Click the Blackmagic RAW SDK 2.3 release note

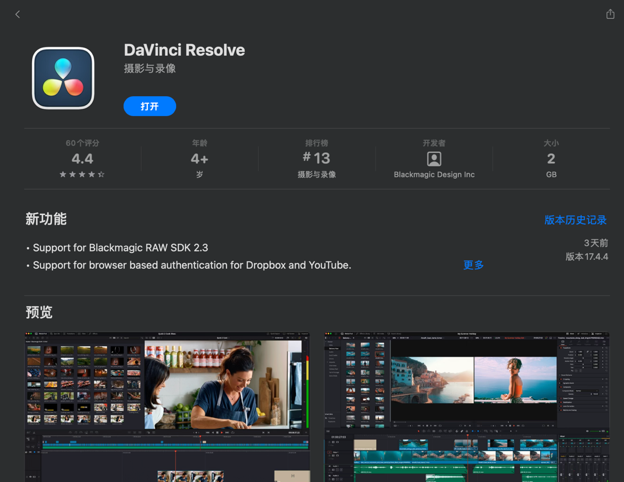pyautogui.click(x=120, y=247)
